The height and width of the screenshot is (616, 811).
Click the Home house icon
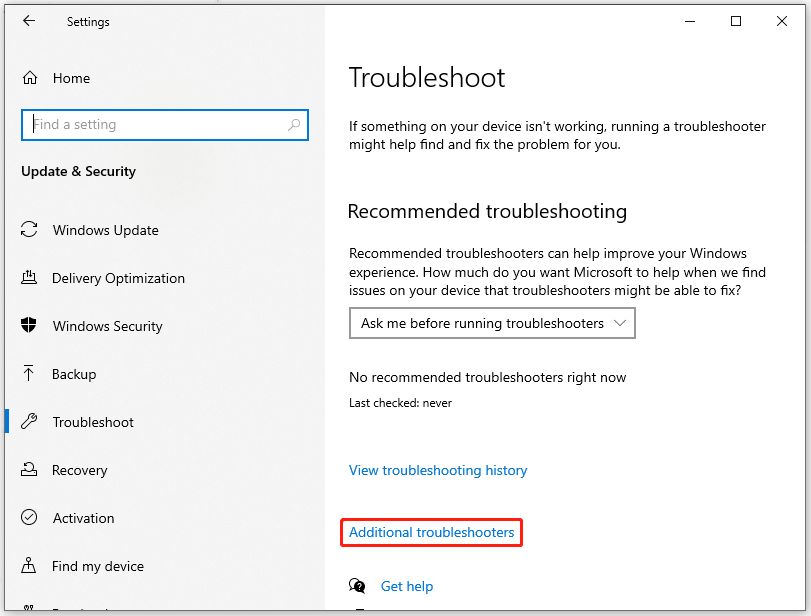(30, 78)
